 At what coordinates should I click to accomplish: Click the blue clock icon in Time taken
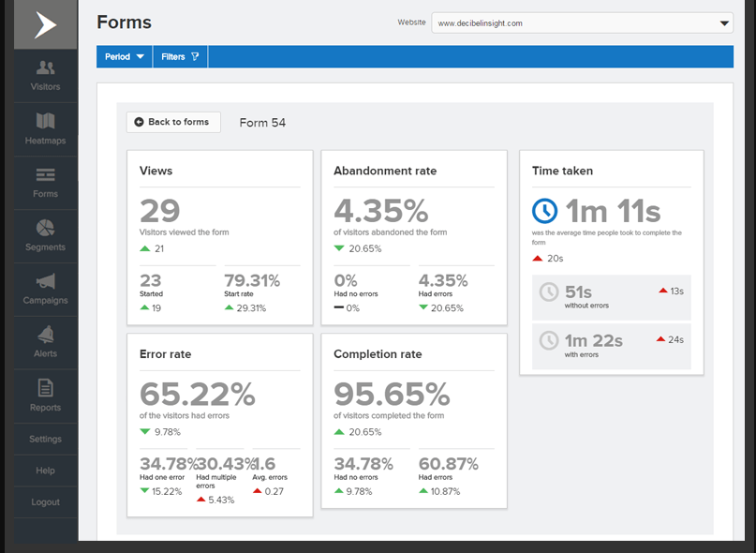click(x=545, y=210)
